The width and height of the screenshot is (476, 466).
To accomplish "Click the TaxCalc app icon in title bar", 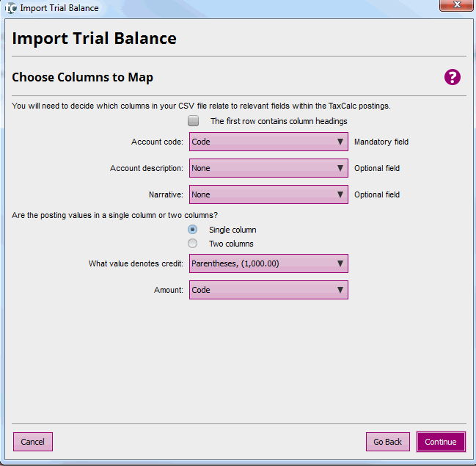I will point(11,8).
